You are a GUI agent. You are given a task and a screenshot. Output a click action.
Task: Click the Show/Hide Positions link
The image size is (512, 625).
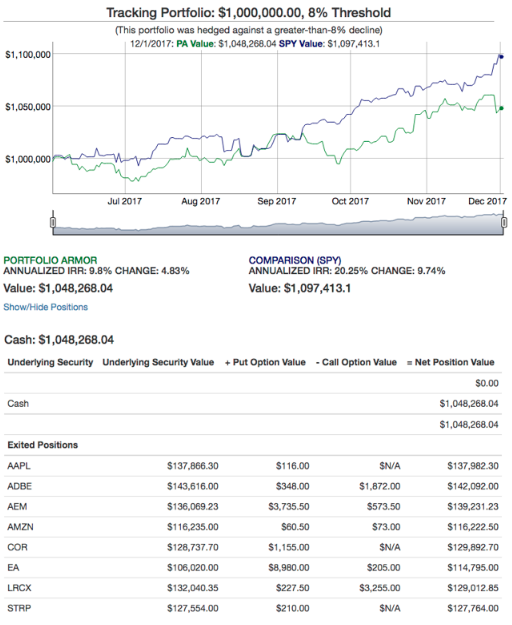point(45,307)
